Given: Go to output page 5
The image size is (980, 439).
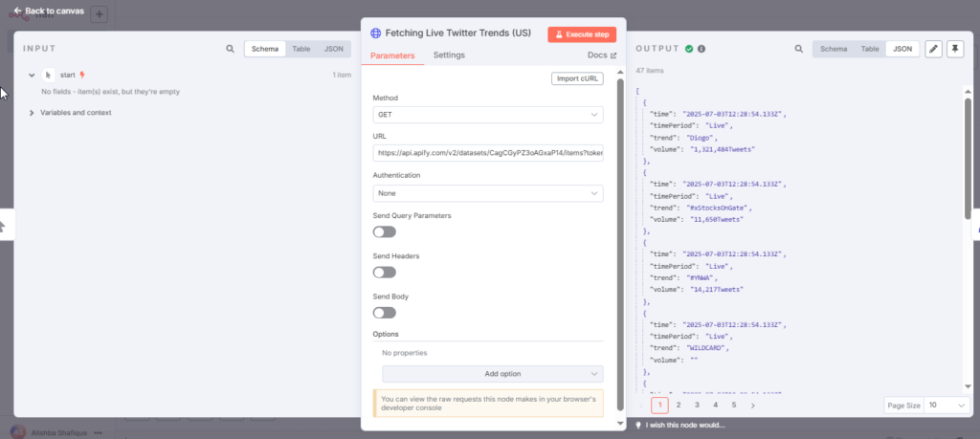Looking at the screenshot, I should click(734, 406).
